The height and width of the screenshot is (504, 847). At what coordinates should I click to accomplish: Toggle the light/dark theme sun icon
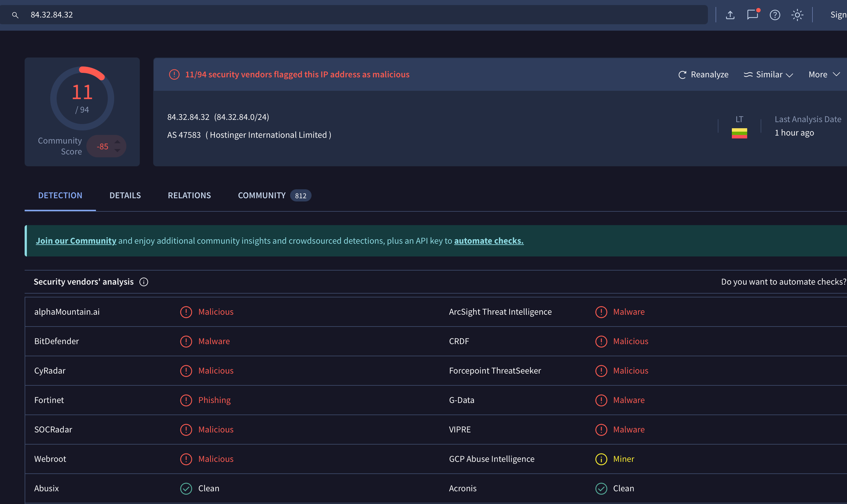tap(797, 15)
